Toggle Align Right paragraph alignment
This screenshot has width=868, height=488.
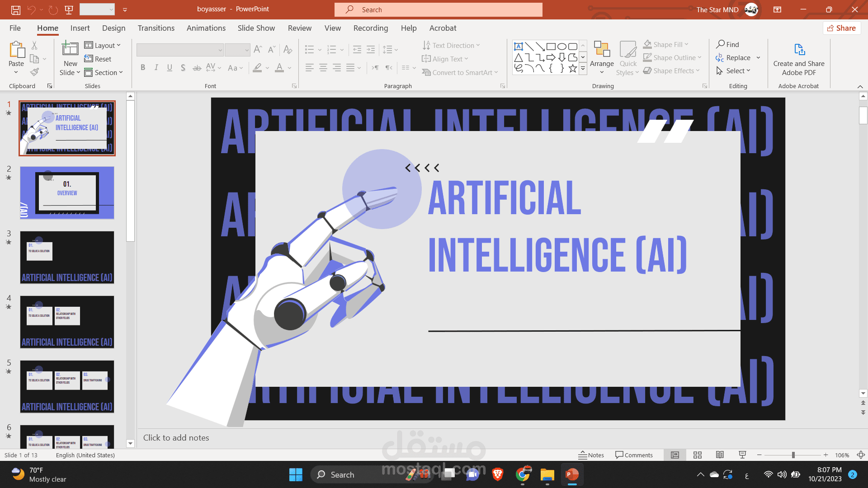(337, 68)
